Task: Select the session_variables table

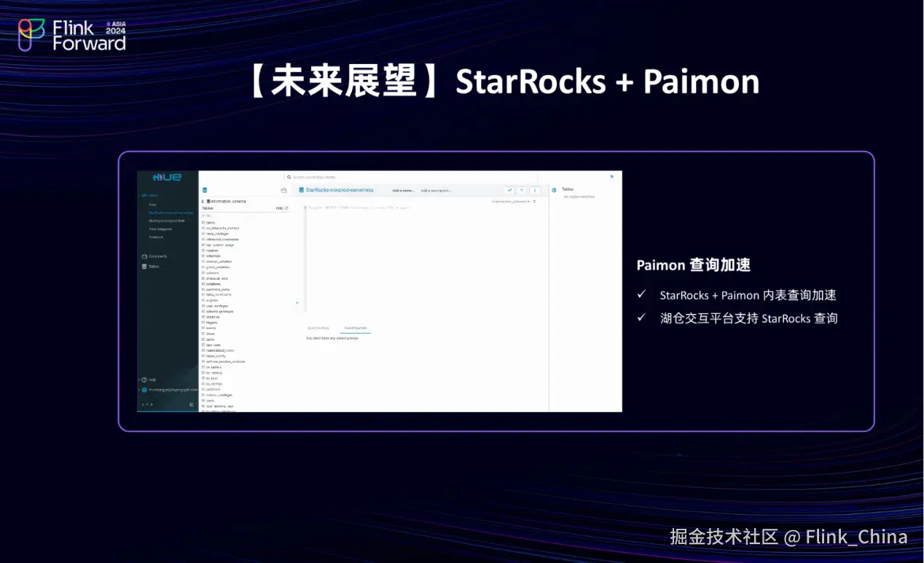Action: pyautogui.click(x=219, y=261)
